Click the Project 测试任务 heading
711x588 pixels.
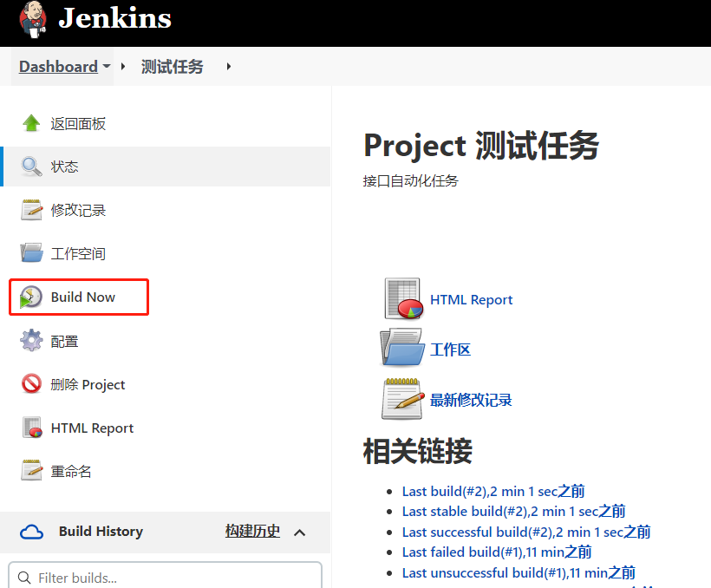(x=481, y=146)
